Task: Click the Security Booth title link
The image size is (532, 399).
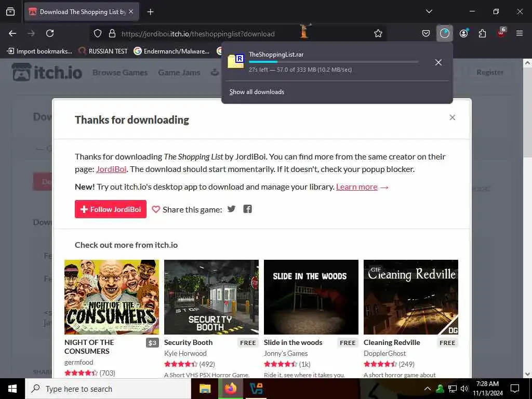Action: point(188,343)
